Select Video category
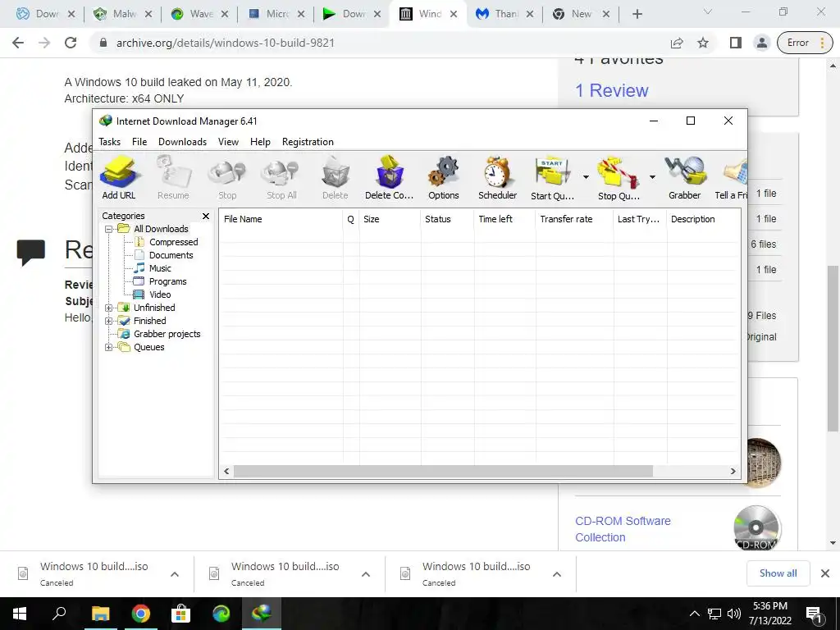 (x=160, y=294)
